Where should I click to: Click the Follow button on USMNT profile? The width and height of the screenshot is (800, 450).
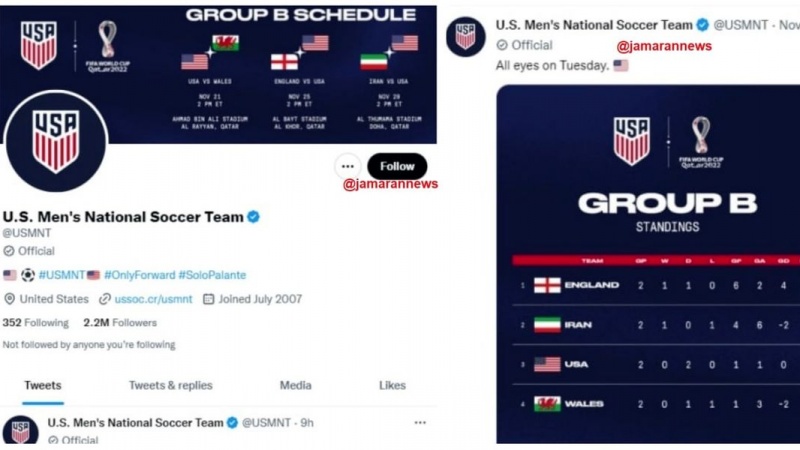point(397,166)
